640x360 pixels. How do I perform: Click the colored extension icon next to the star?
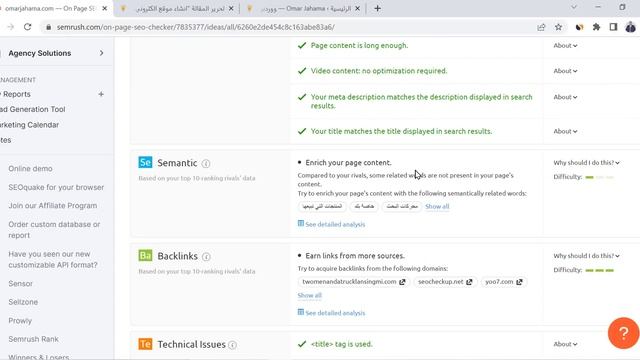coord(579,27)
